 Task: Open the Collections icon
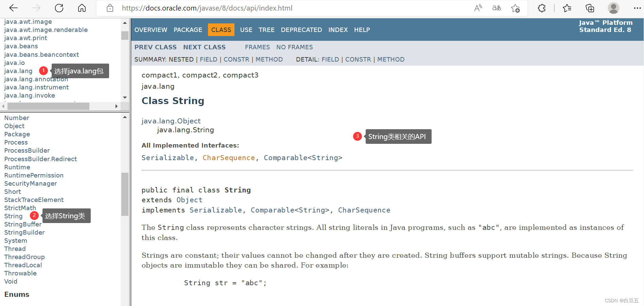coord(590,8)
